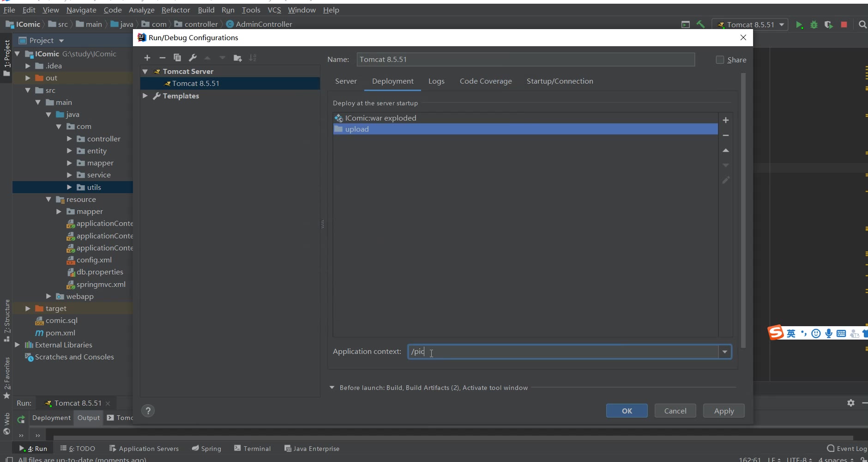Open the Application context dropdown arrow
This screenshot has height=462, width=868.
[725, 352]
